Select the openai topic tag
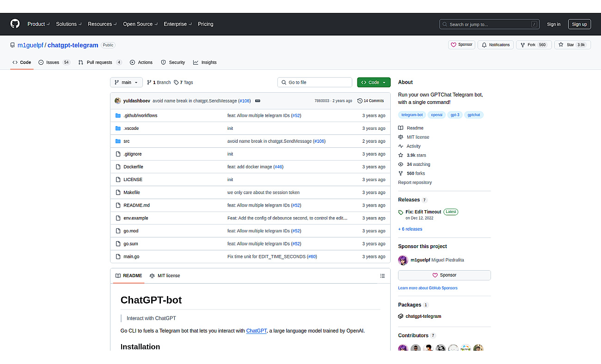The image size is (601, 364). [x=436, y=115]
